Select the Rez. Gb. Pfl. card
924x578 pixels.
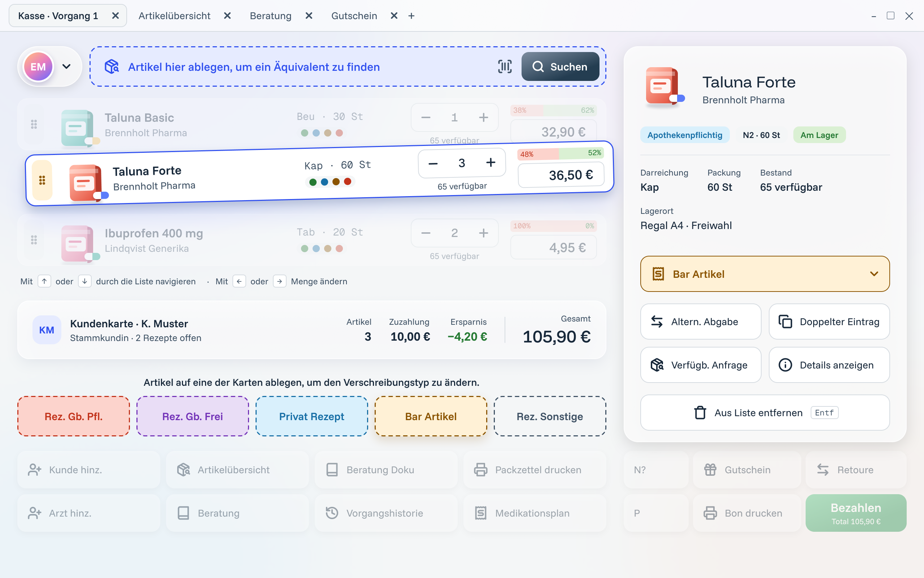point(74,416)
